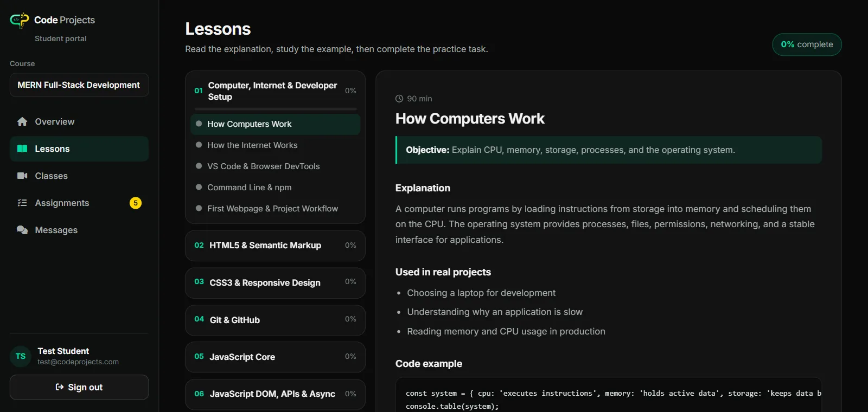Viewport: 868px width, 412px height.
Task: Open the How the Internet Works lesson
Action: tap(275, 145)
